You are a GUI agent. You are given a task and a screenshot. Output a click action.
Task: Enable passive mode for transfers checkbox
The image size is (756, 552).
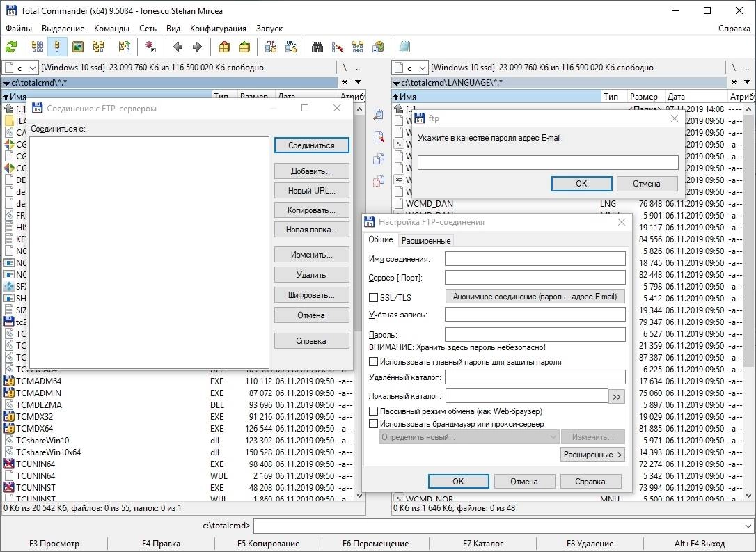click(x=373, y=411)
